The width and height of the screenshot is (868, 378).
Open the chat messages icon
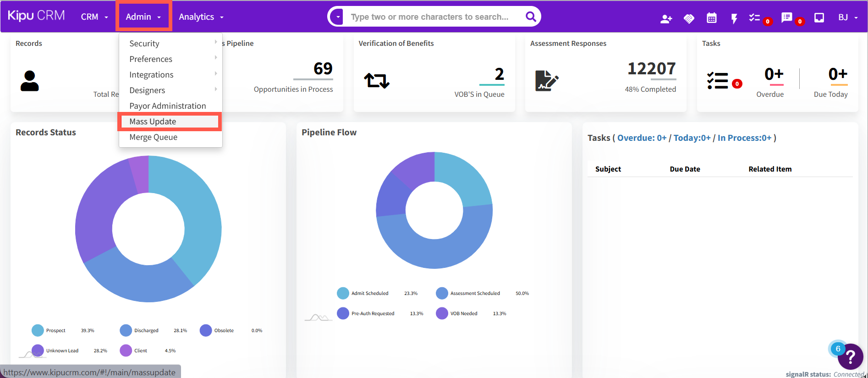pos(787,18)
